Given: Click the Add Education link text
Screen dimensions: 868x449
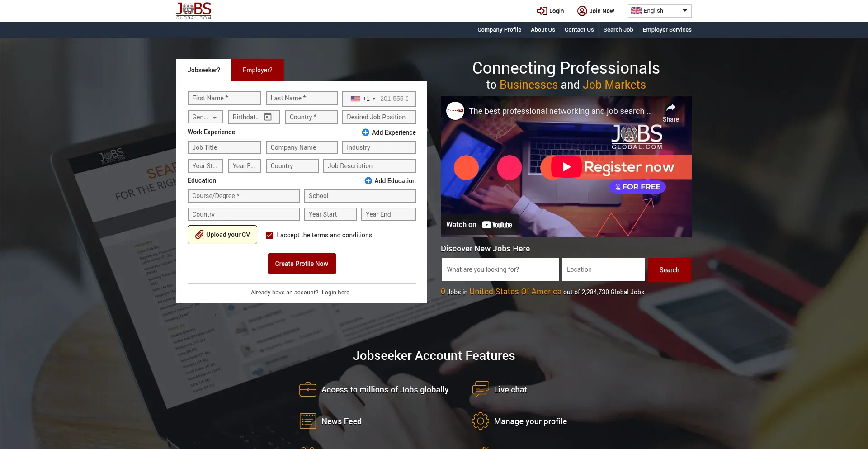Looking at the screenshot, I should (x=395, y=181).
